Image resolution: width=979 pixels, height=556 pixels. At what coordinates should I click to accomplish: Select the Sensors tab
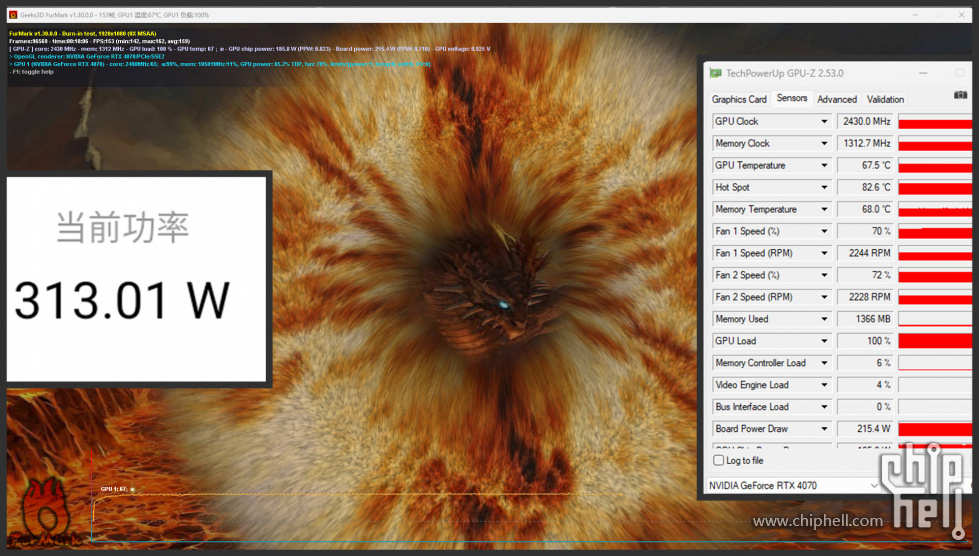792,98
